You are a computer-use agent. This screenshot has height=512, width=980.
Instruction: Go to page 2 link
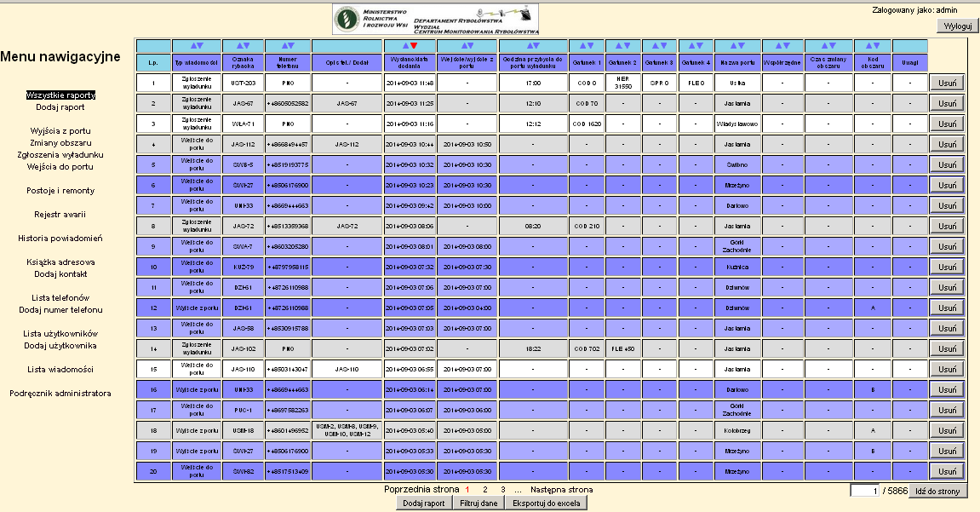pos(485,490)
